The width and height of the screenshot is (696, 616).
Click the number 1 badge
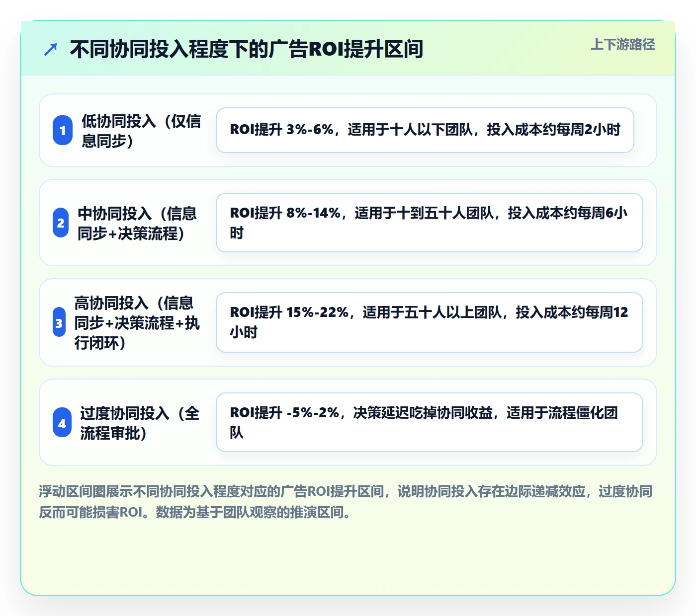tap(63, 131)
